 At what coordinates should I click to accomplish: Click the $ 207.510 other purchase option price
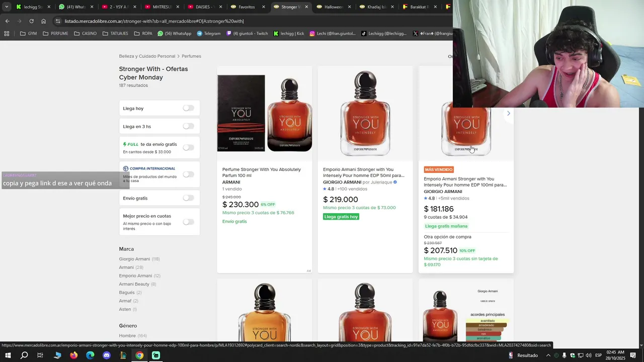pos(440,250)
